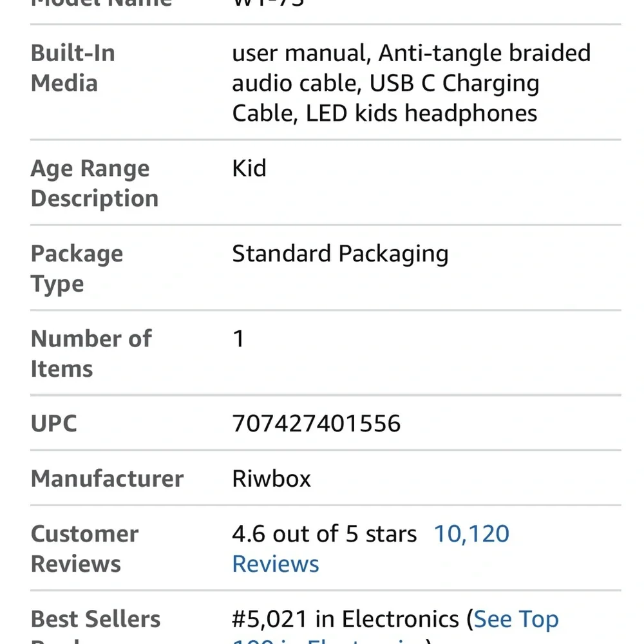Click the UPC row label

click(54, 423)
